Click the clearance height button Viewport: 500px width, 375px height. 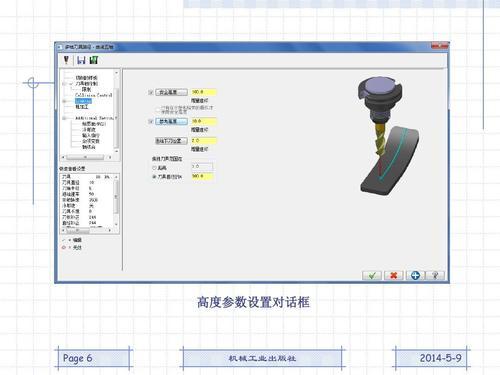click(x=171, y=92)
